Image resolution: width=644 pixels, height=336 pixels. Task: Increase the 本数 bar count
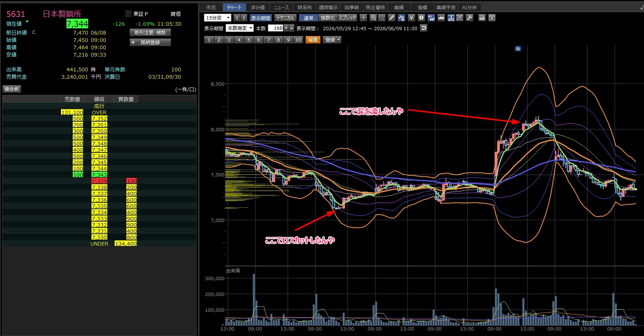coord(292,28)
